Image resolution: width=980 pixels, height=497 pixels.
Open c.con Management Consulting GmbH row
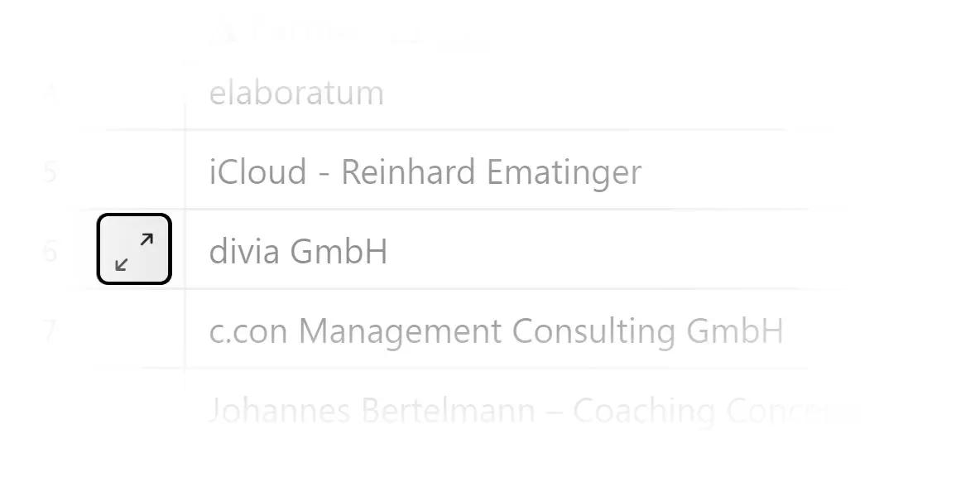[496, 331]
